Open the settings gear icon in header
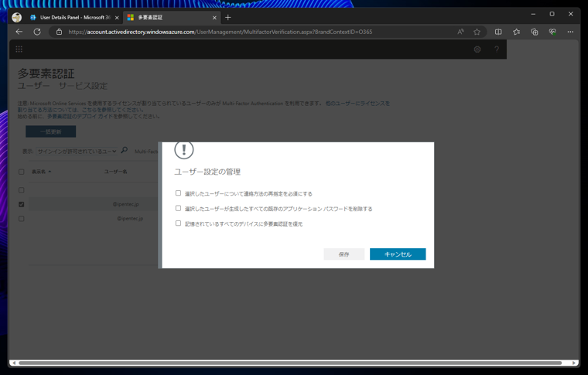588x375 pixels. 477,49
